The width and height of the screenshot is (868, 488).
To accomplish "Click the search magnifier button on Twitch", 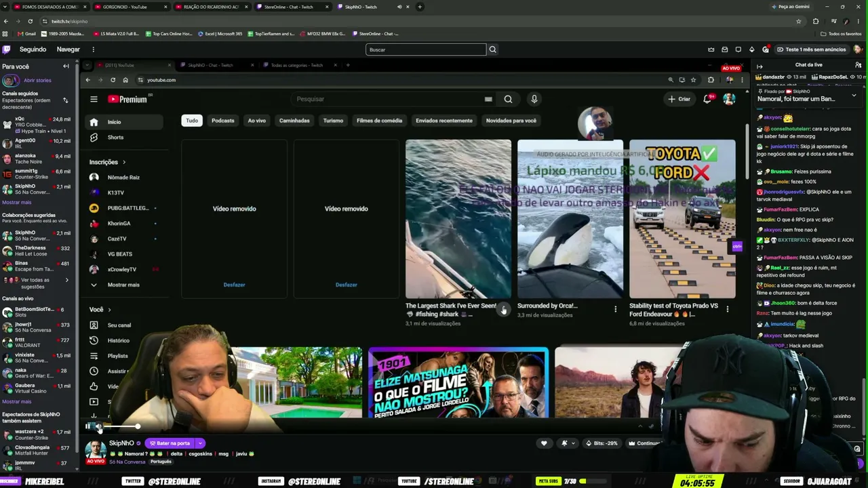I will (x=493, y=49).
